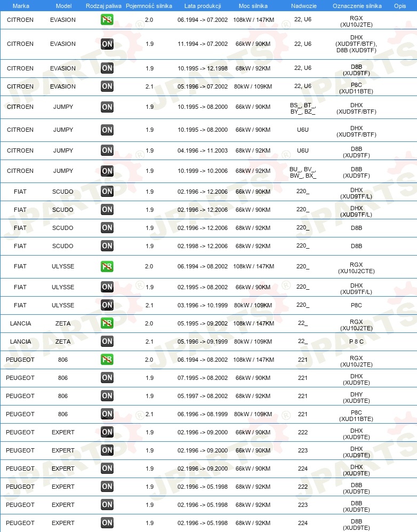Click the PB petrol icon for Fiat Ulysse 2.0
This screenshot has width=417, height=532.
click(x=107, y=266)
